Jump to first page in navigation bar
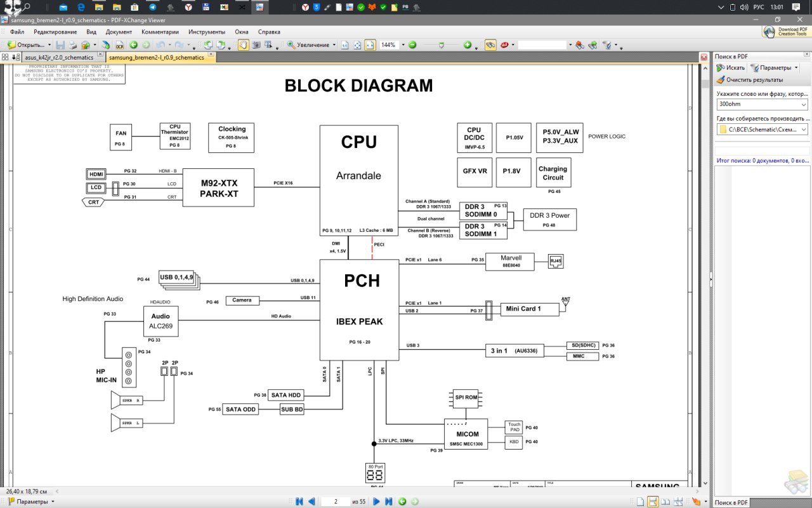Screen dimensions: 812x508 click(299, 502)
